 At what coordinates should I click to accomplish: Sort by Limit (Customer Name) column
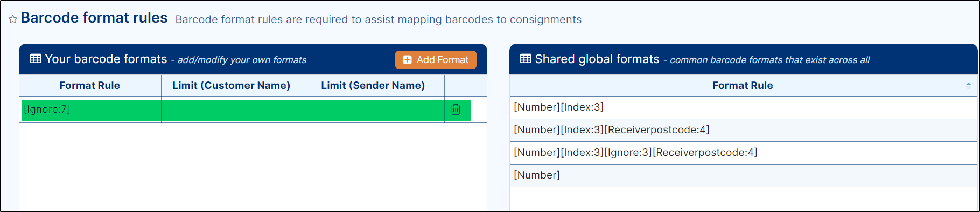tap(232, 85)
